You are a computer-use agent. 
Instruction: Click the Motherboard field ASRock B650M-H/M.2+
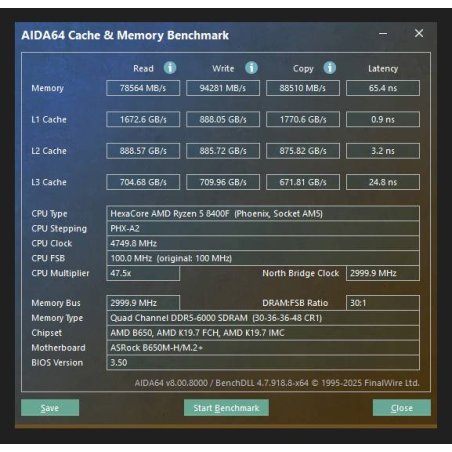click(x=263, y=348)
